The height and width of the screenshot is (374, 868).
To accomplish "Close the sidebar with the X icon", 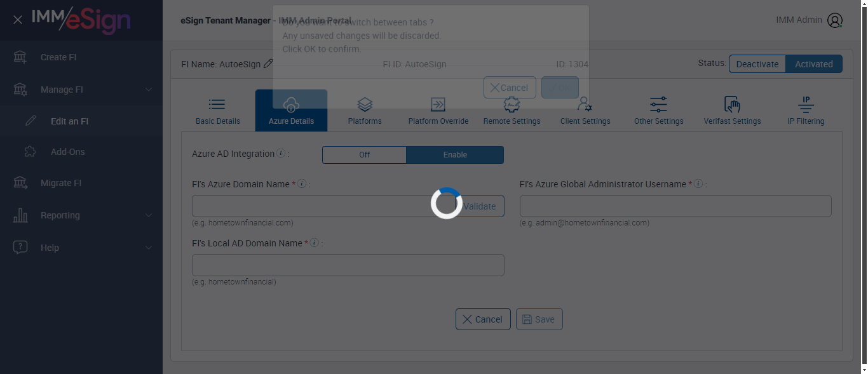I will 18,20.
